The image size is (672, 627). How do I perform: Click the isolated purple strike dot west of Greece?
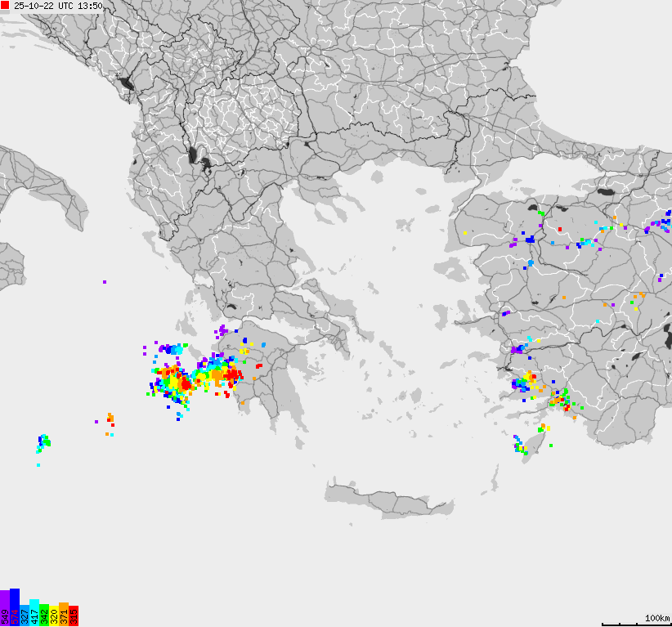tap(105, 282)
